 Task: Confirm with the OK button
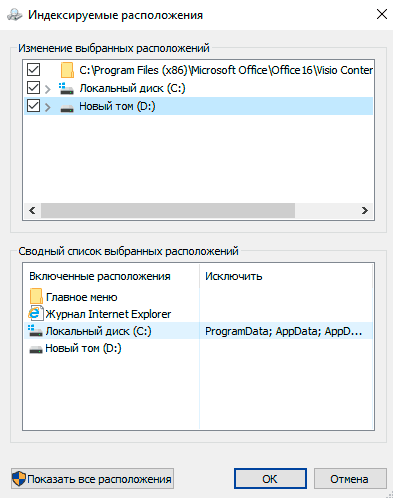[x=270, y=479]
